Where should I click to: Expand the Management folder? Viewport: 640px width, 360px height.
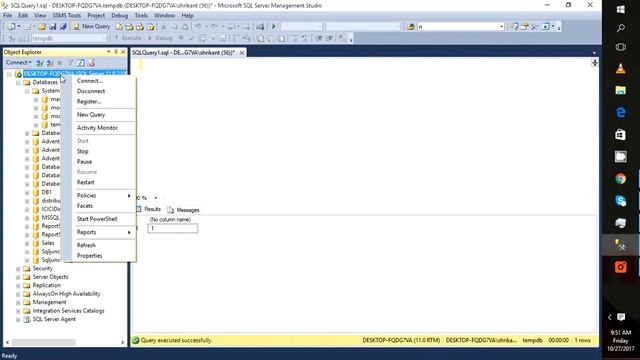[x=18, y=302]
